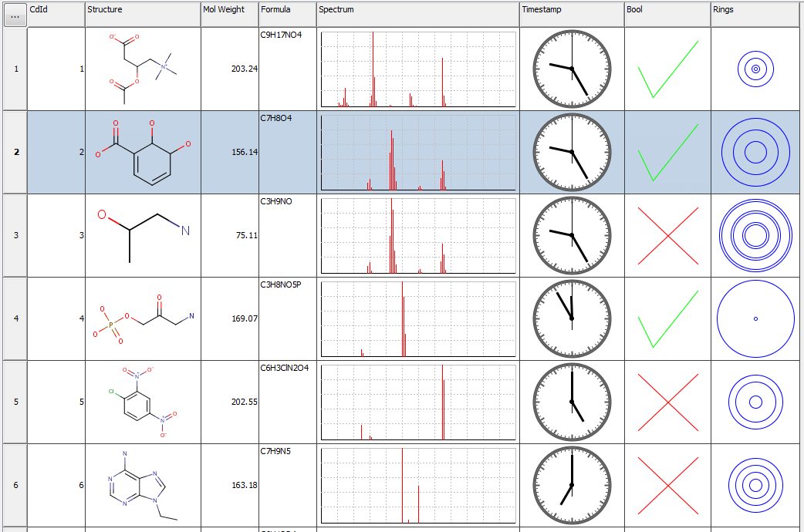Click the Structure column header
The image size is (804, 532).
click(x=143, y=10)
